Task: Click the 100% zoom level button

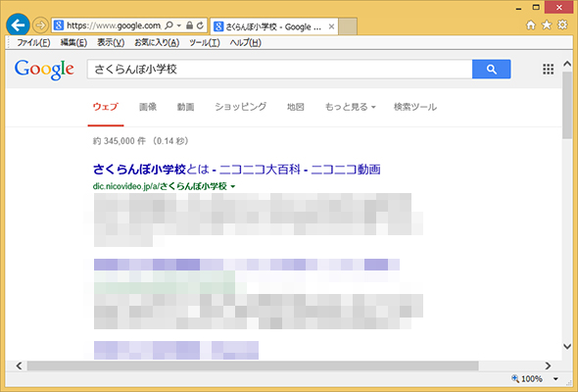Action: coord(527,378)
